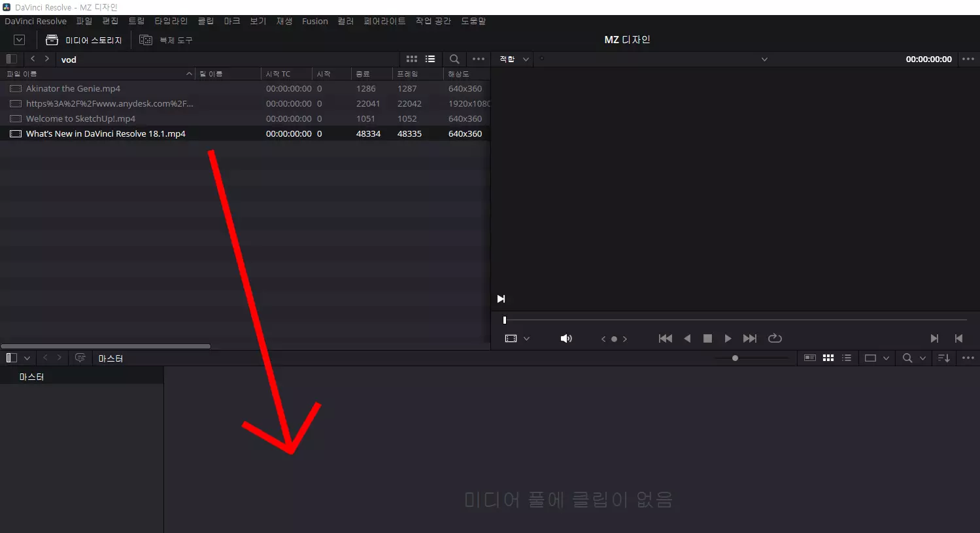Open the 보기 menu
980x533 pixels.
(x=258, y=21)
